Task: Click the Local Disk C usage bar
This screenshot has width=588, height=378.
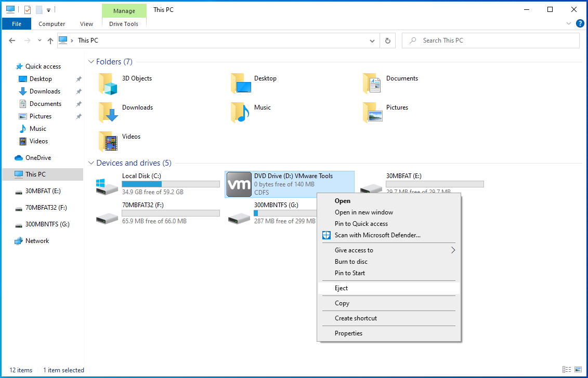Action: click(171, 183)
